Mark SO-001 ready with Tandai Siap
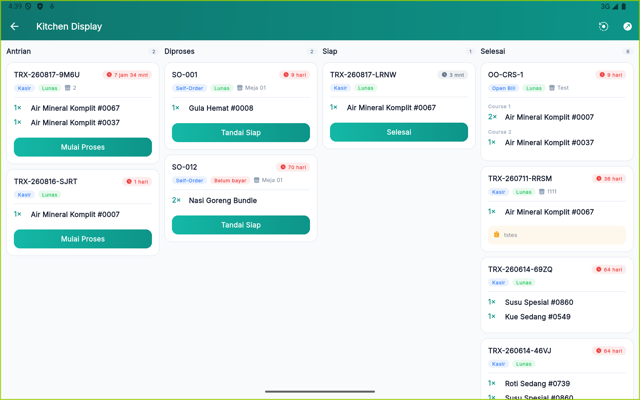This screenshot has height=400, width=640. [x=241, y=133]
